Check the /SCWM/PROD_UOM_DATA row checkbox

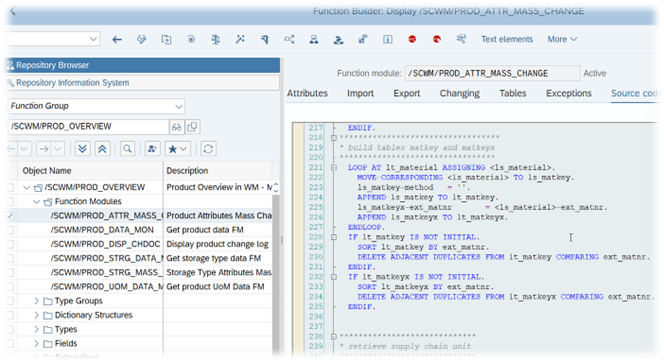10,287
